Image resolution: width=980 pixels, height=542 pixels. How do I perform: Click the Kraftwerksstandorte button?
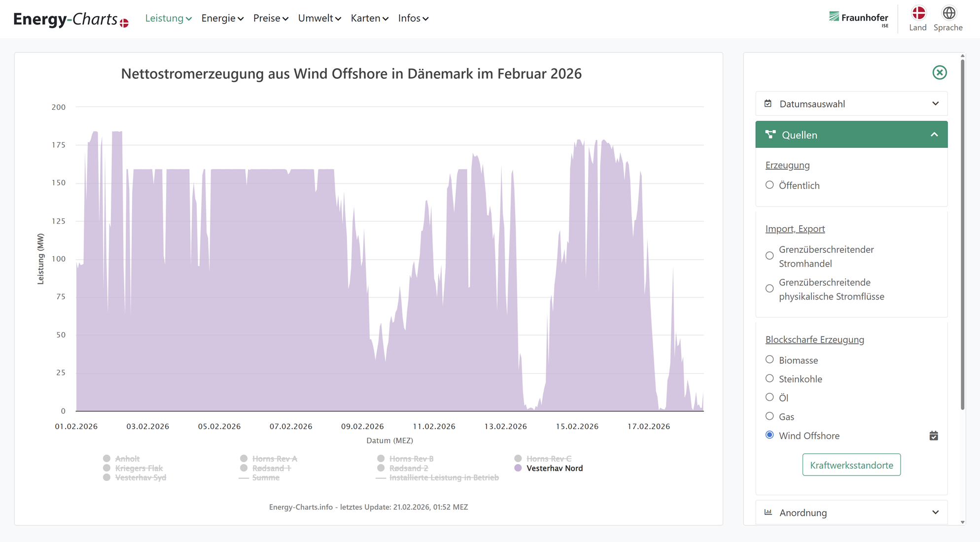coord(851,465)
